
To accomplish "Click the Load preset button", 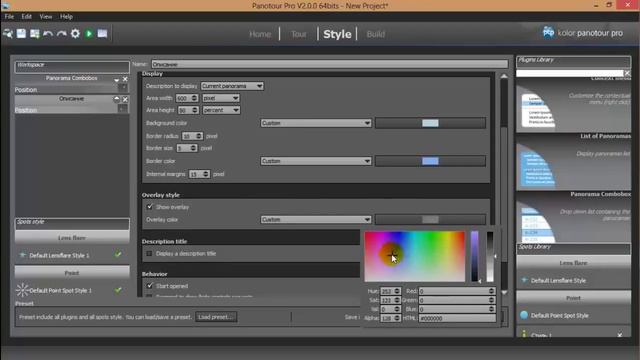I will point(216,317).
